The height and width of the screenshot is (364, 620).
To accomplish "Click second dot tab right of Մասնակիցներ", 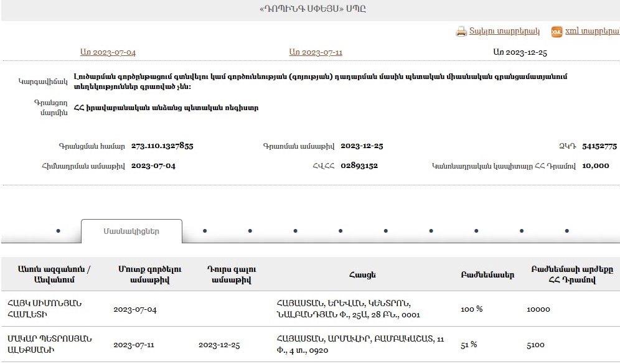I will 250,231.
